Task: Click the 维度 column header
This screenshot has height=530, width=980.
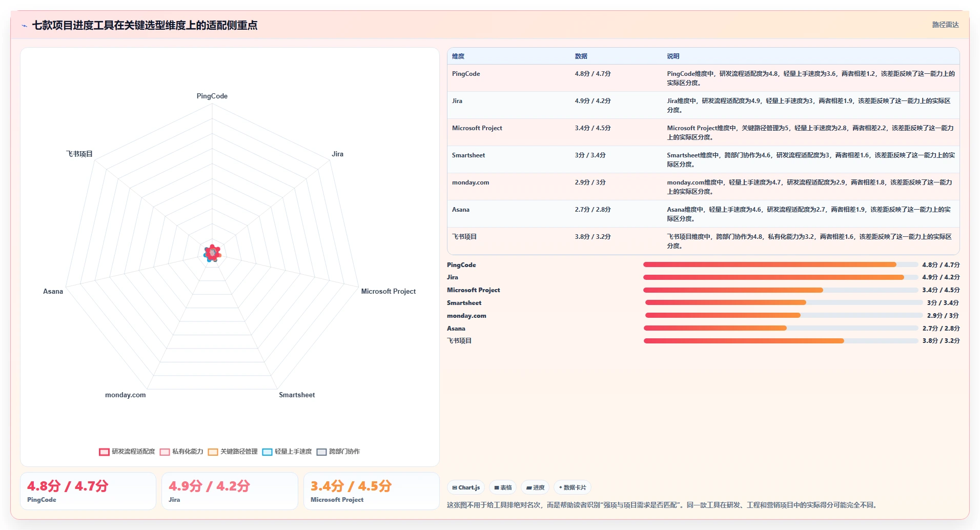Action: (x=458, y=56)
